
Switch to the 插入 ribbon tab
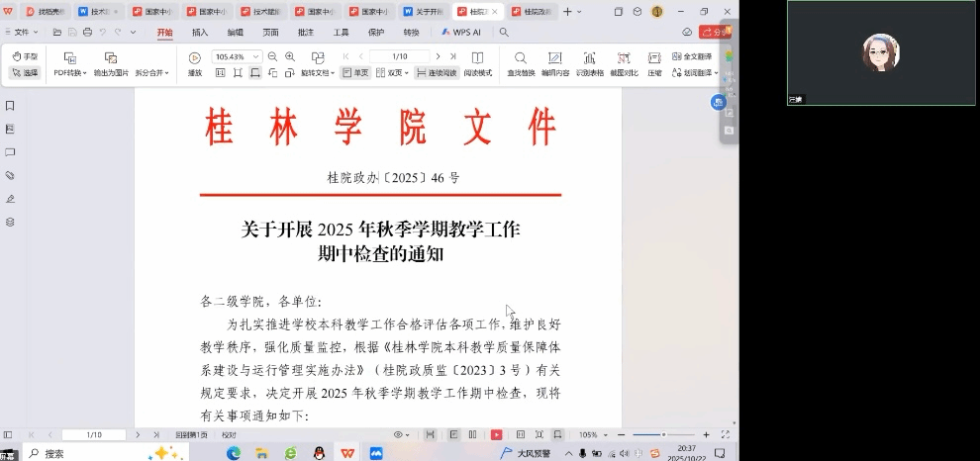(x=200, y=32)
